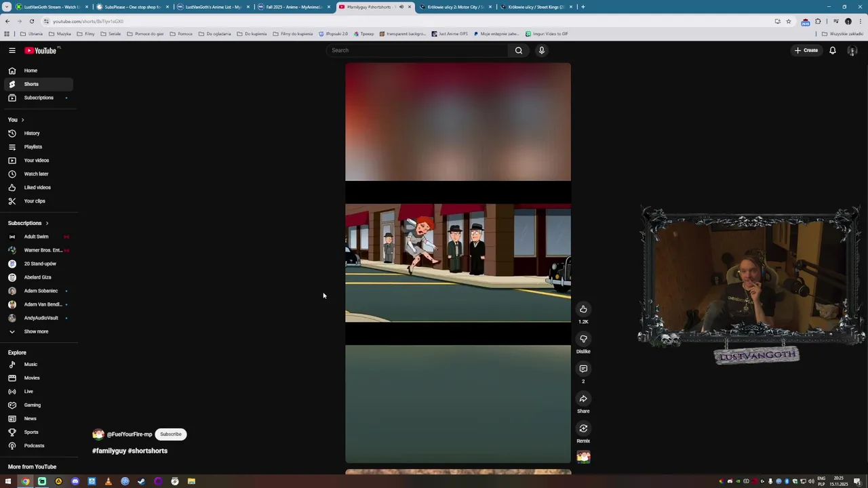Screen dimensions: 868x488
Task: Click the YouTube logo
Action: (41, 50)
